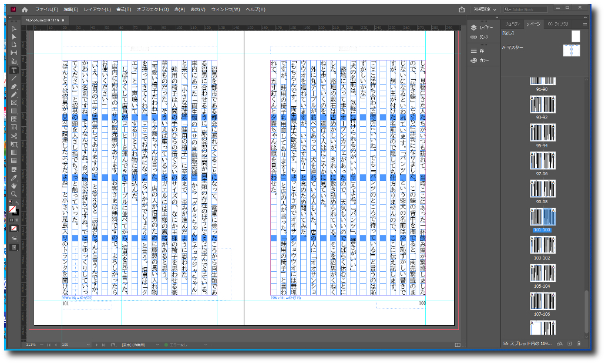
Task: Activate the Direct Selection tool
Action: [x=14, y=36]
